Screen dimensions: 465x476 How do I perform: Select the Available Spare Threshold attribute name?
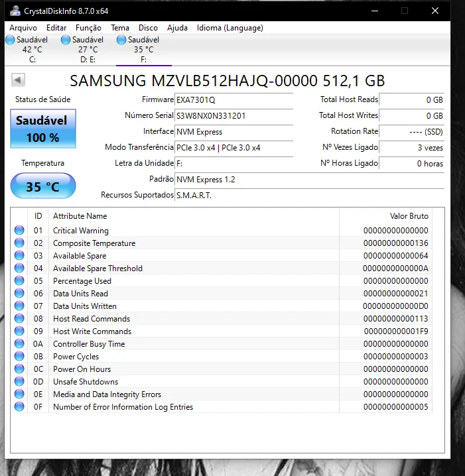(98, 268)
